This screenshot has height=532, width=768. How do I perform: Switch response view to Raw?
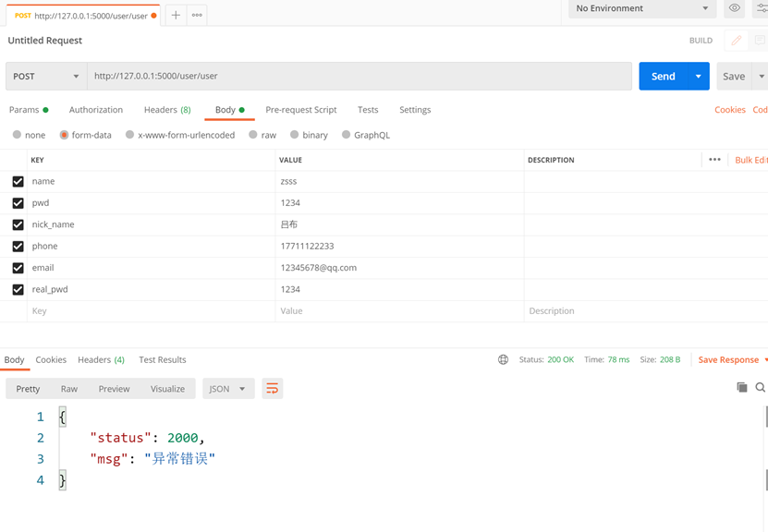(x=69, y=389)
